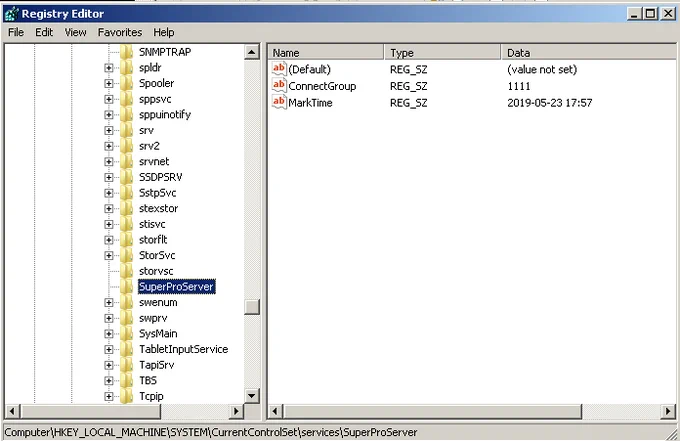Select the TapiSrv tree label
Screen dimensions: 680x441
click(x=157, y=365)
